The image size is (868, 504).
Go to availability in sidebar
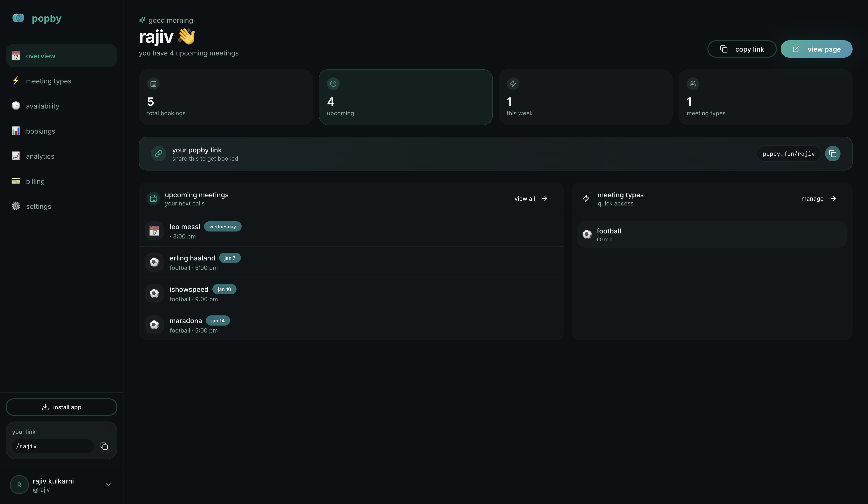coord(42,106)
